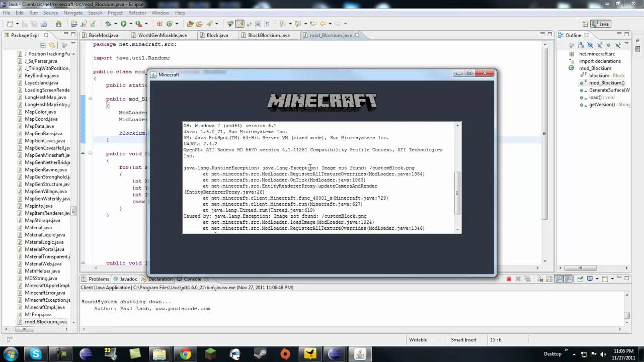Toggle Pin Console button

(x=580, y=279)
